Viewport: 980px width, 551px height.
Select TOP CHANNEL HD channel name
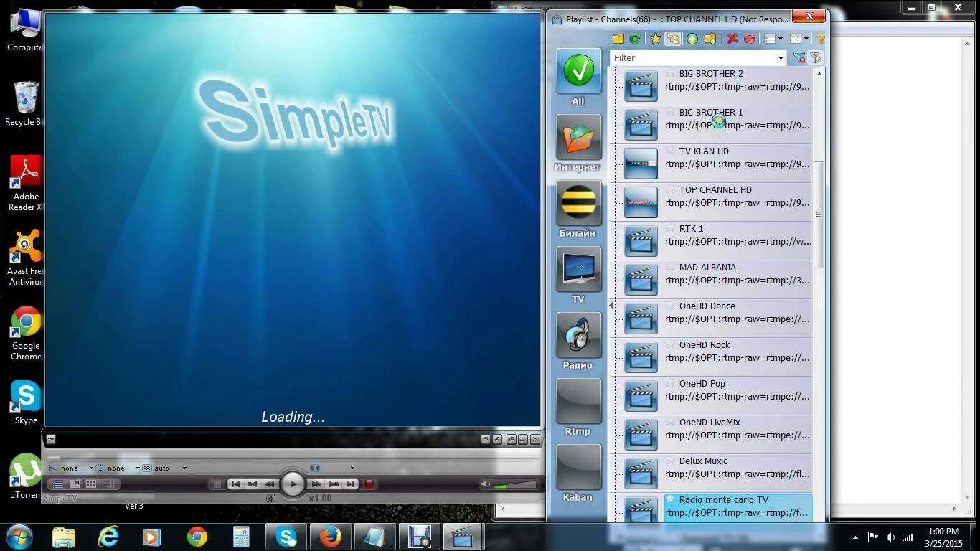[x=715, y=190]
